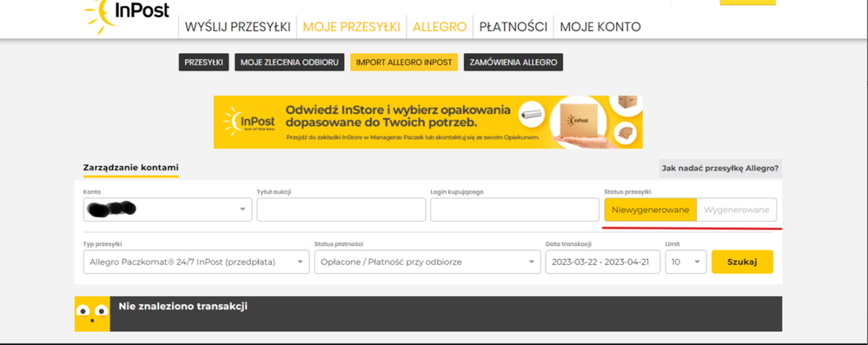Go to the PRZESYŁKI subtab
Image resolution: width=868 pixels, height=345 pixels.
tap(203, 63)
